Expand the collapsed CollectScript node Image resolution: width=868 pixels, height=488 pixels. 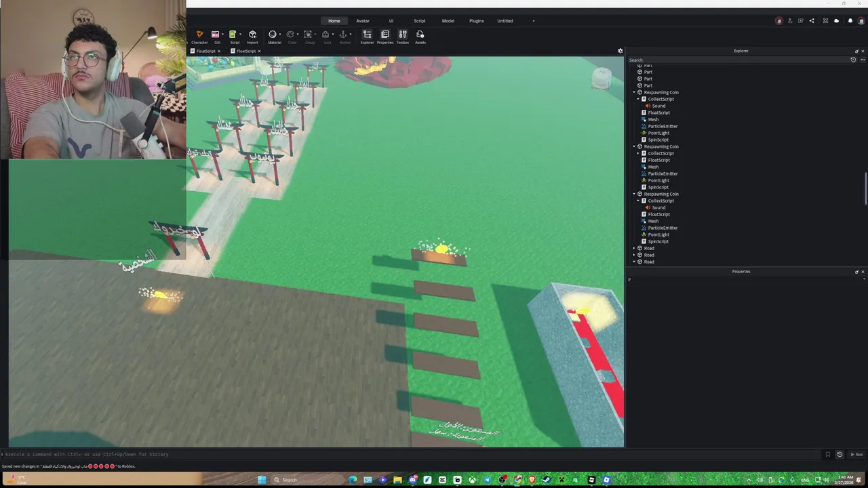point(638,153)
